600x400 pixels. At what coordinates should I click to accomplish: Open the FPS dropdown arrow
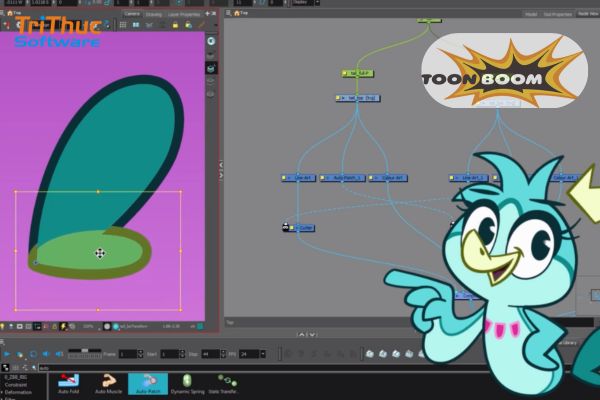(263, 354)
